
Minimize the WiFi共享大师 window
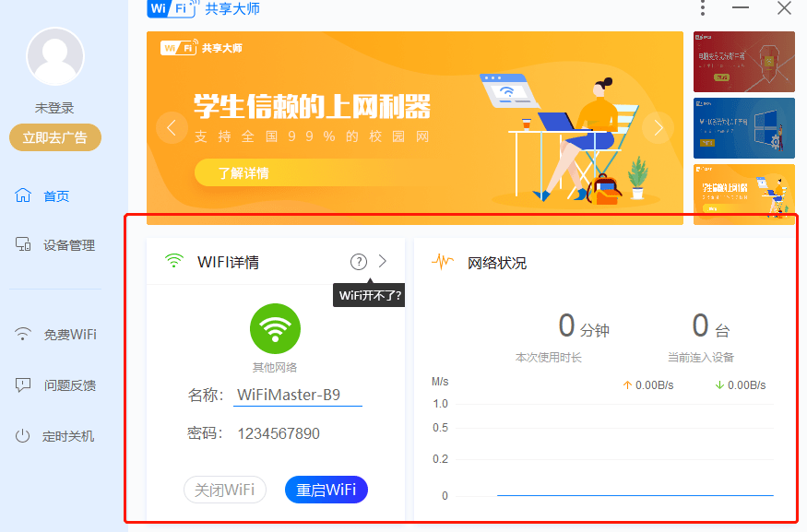coord(741,7)
